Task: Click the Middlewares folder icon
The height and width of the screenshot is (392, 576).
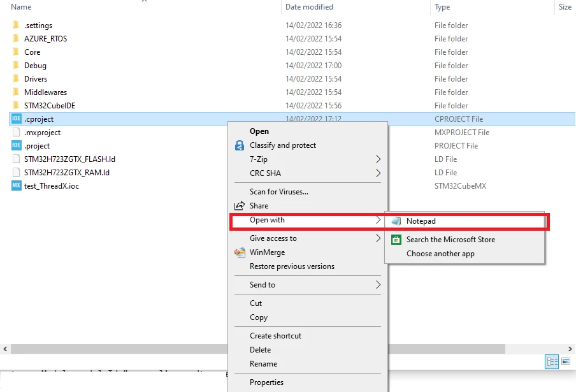Action: [16, 92]
